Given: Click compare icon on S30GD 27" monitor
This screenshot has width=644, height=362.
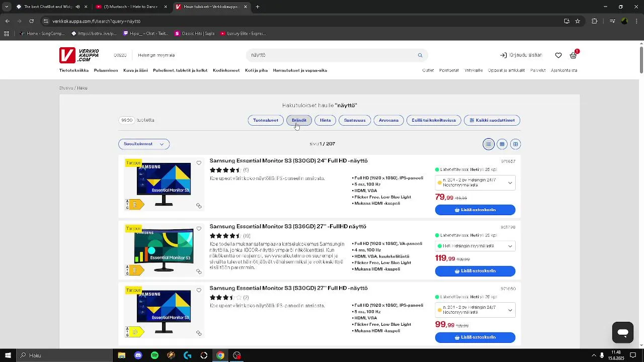Looking at the screenshot, I should (x=199, y=333).
